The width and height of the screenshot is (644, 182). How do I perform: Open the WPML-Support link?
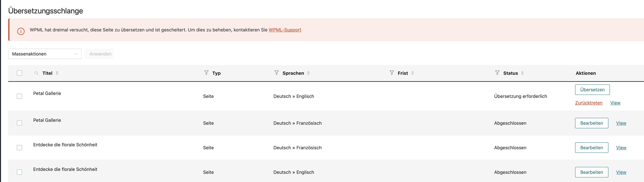(x=285, y=30)
